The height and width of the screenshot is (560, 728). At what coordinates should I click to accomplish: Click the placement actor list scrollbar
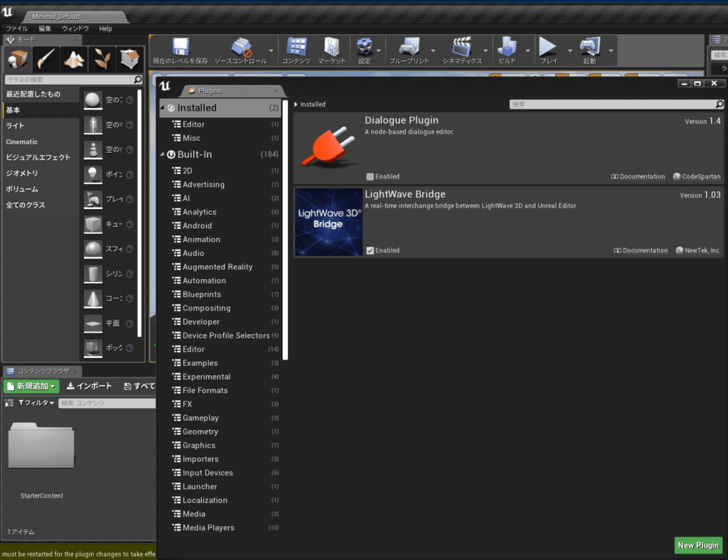coord(139,213)
